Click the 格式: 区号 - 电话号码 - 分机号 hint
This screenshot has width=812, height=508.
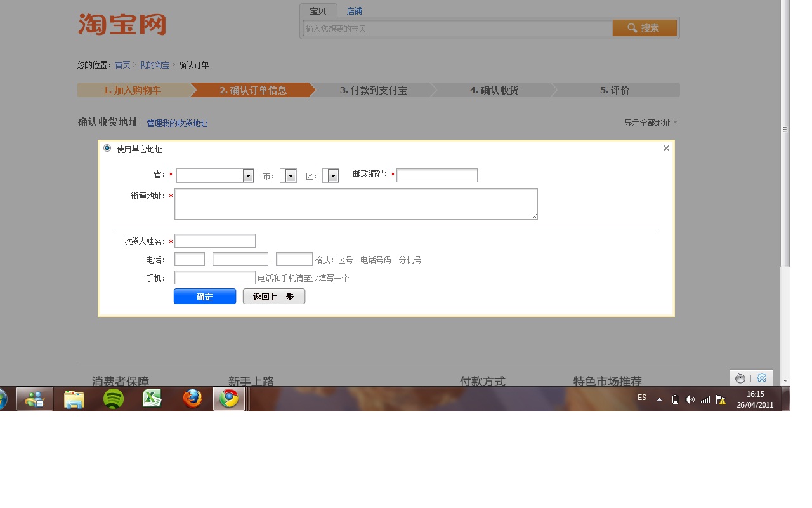[368, 260]
